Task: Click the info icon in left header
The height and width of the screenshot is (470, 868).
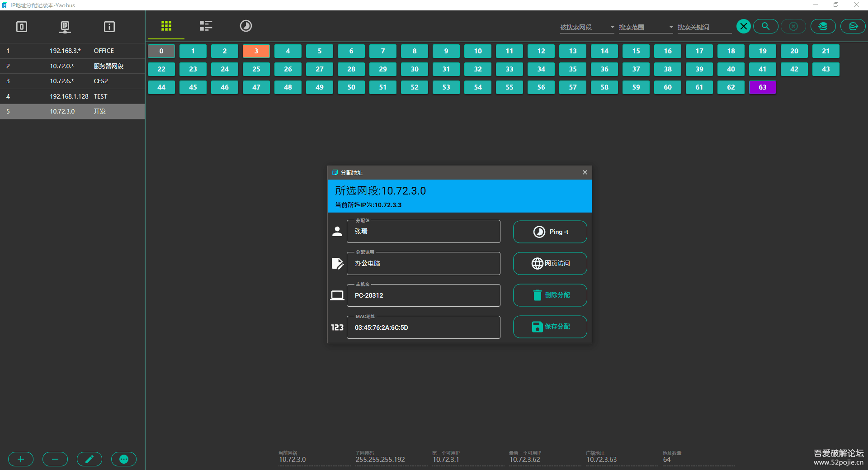Action: [x=109, y=27]
